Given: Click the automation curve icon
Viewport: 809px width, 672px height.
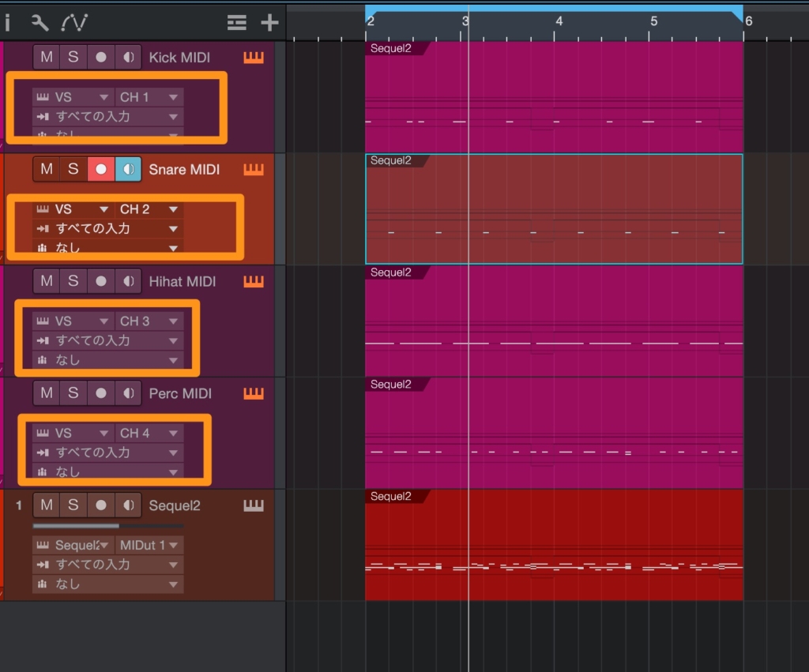Looking at the screenshot, I should (75, 22).
